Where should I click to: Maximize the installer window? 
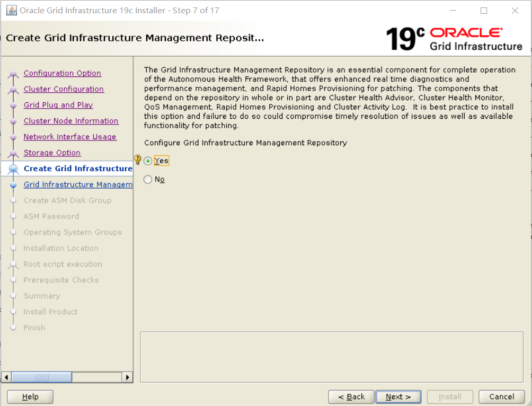coord(484,11)
